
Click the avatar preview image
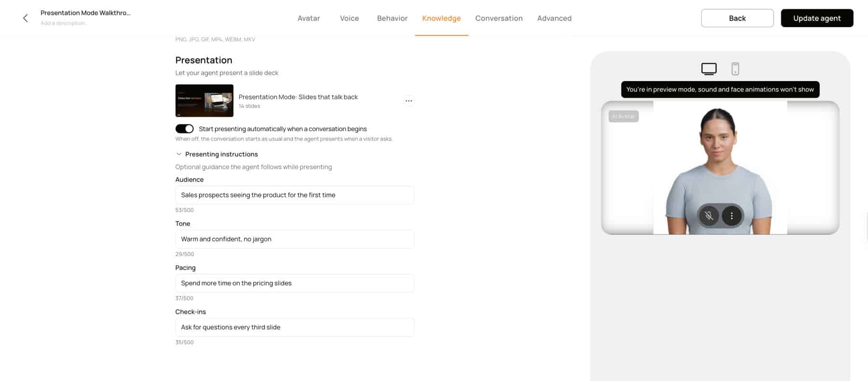[x=720, y=168]
